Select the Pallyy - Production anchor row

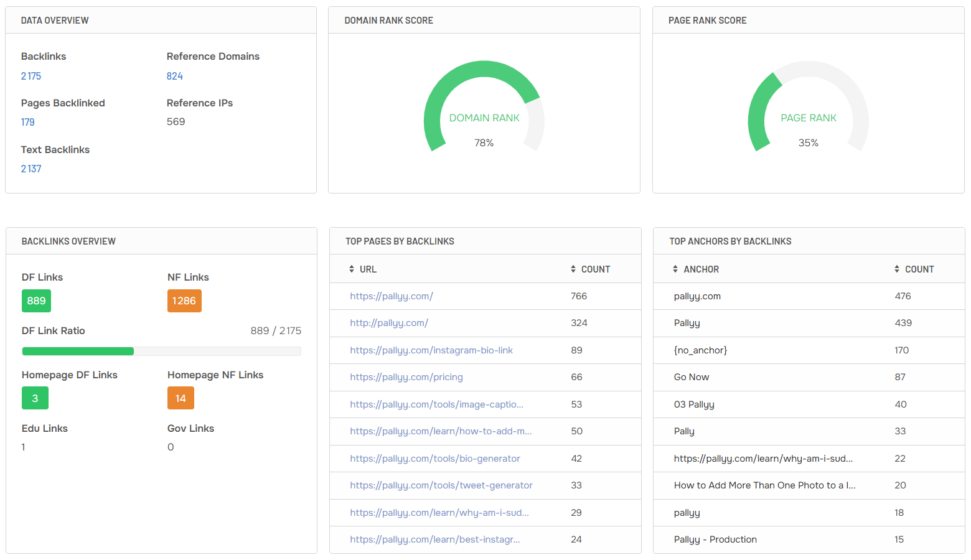[x=809, y=539]
